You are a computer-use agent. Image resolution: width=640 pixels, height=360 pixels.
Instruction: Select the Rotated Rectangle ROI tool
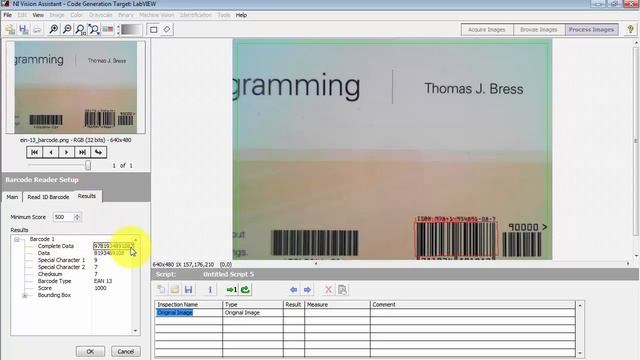tap(167, 29)
